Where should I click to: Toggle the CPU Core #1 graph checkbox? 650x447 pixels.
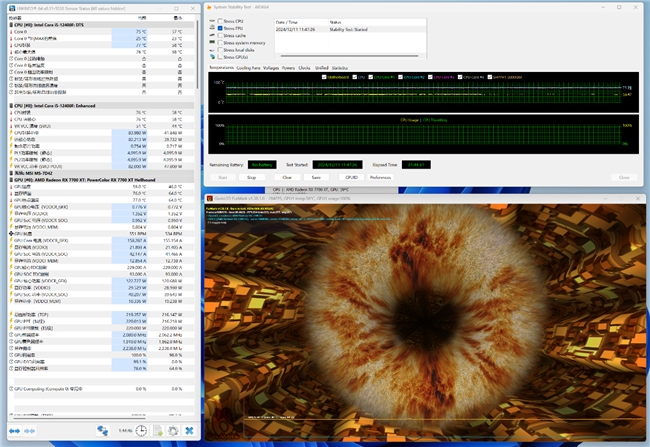click(371, 77)
